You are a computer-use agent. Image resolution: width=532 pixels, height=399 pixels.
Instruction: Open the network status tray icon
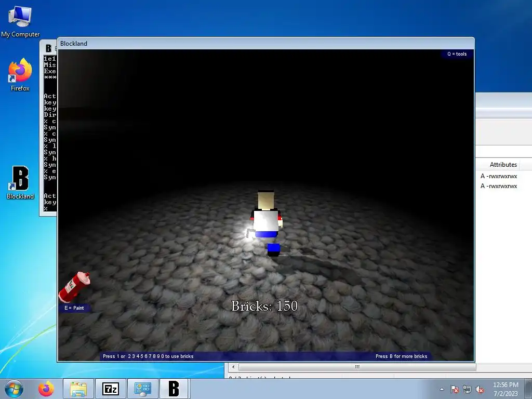pyautogui.click(x=467, y=390)
